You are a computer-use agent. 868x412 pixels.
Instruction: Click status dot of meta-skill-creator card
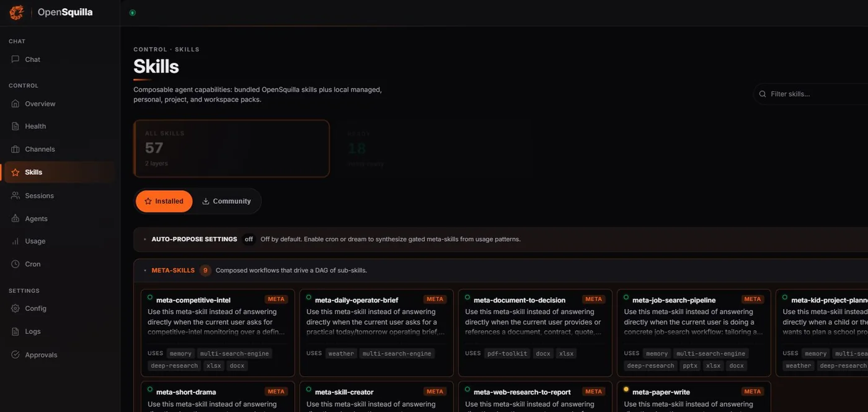(x=309, y=390)
